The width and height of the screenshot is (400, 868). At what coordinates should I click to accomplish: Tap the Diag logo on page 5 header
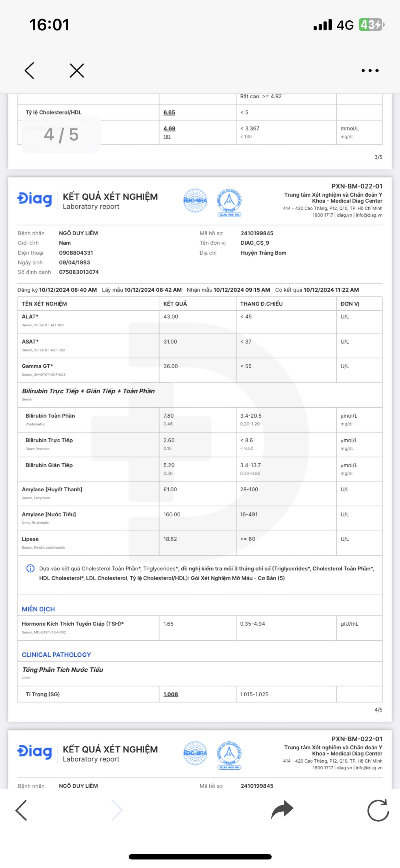(35, 752)
